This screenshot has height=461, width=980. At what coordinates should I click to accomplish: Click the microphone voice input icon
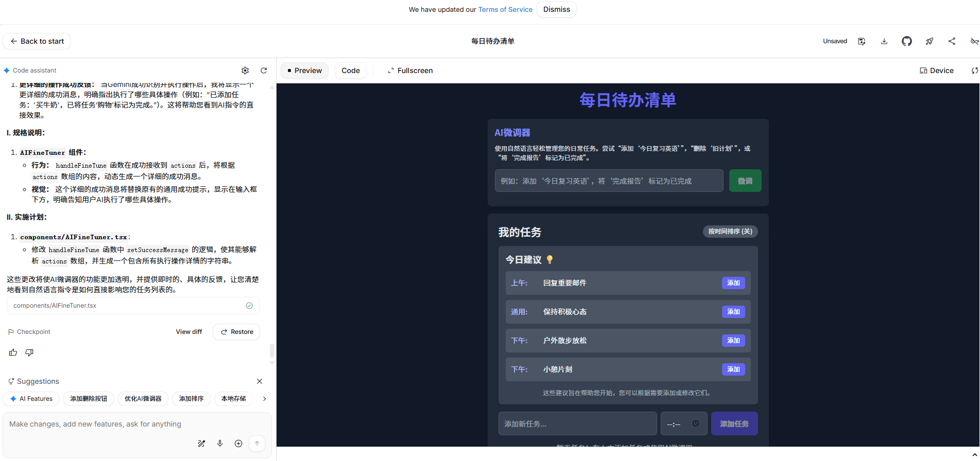point(220,444)
